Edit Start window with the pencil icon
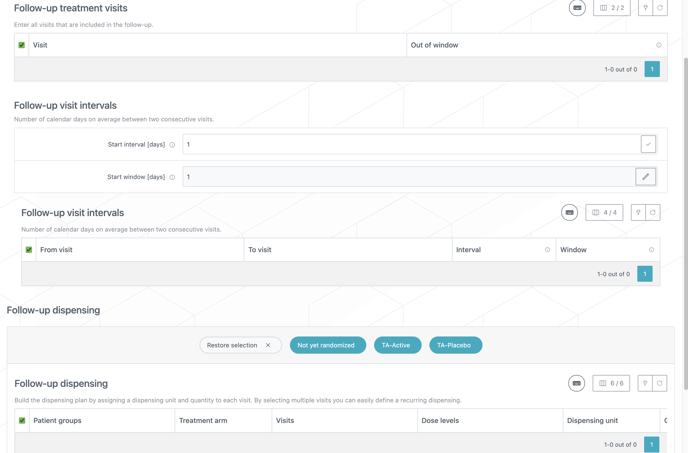The height and width of the screenshot is (453, 688). tap(646, 177)
